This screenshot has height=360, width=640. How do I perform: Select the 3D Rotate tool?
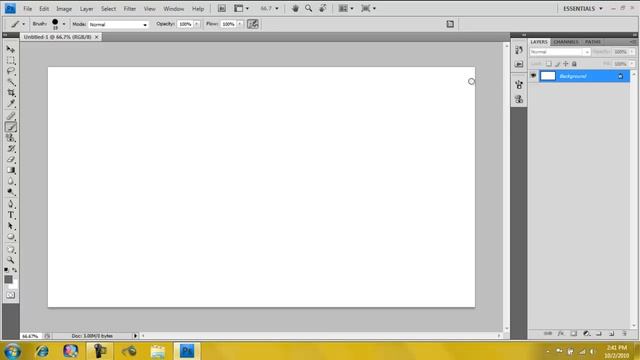coord(11,249)
